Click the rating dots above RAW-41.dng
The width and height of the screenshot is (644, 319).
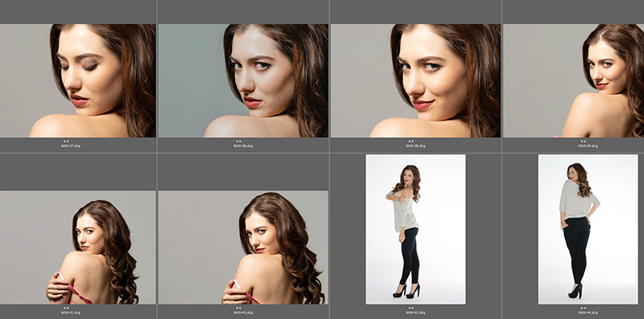[x=66, y=309]
